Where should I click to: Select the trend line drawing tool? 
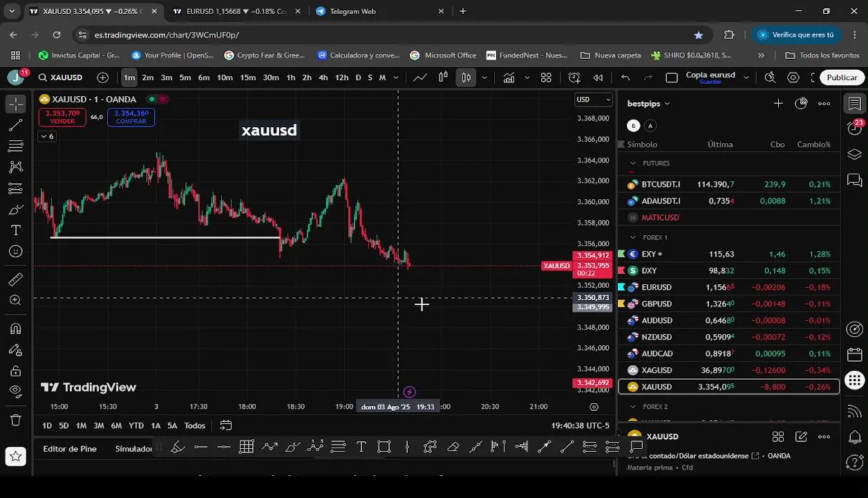(16, 125)
